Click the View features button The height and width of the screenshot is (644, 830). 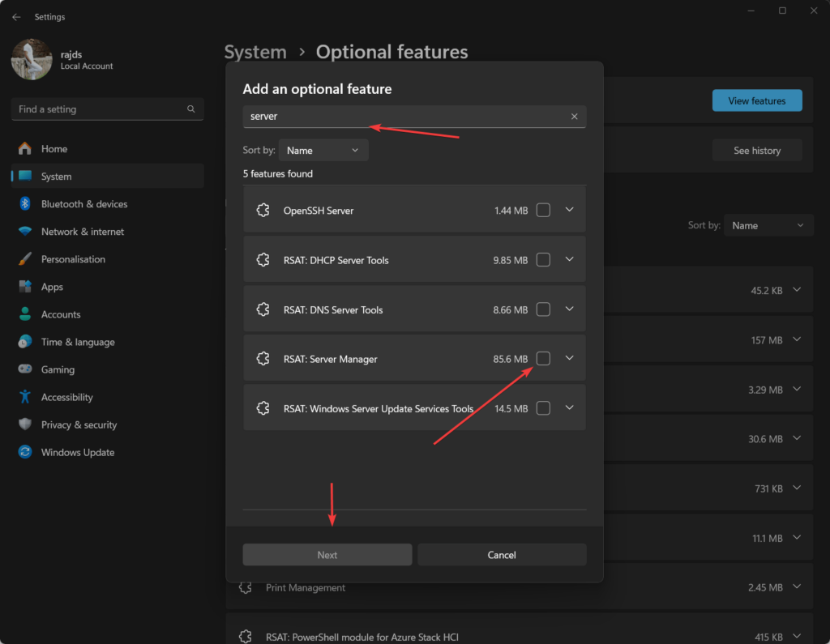(756, 100)
